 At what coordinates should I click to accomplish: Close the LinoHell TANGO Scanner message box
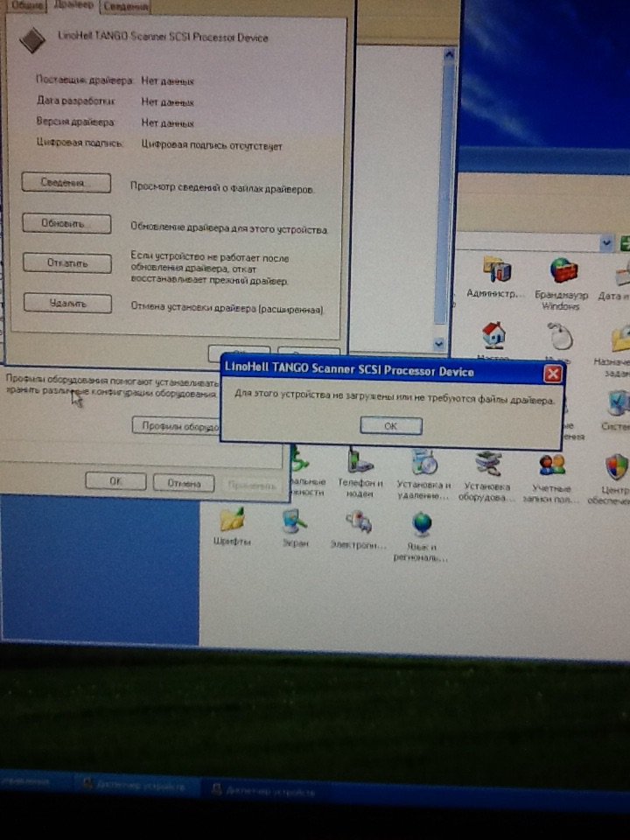point(552,374)
